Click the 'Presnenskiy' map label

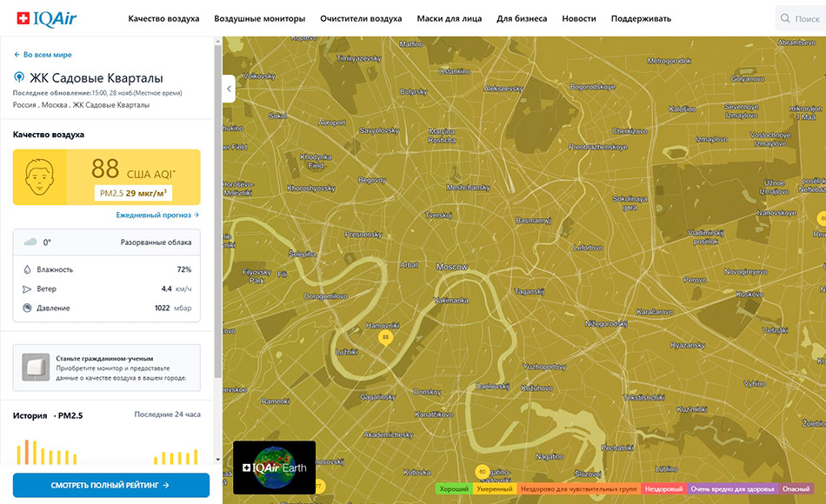pyautogui.click(x=363, y=235)
